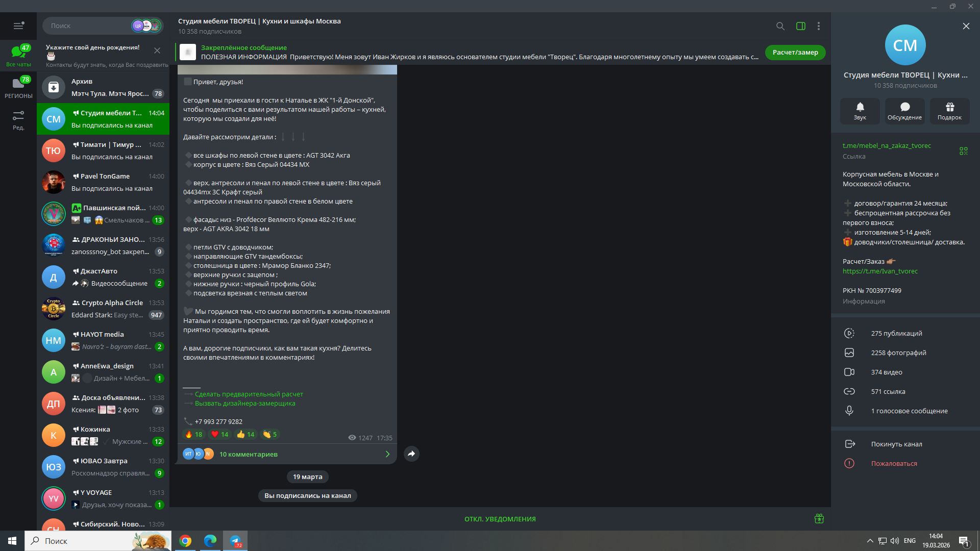Screen dimensions: 980x551
Task: Select the Все чаты folder tab
Action: (x=18, y=56)
